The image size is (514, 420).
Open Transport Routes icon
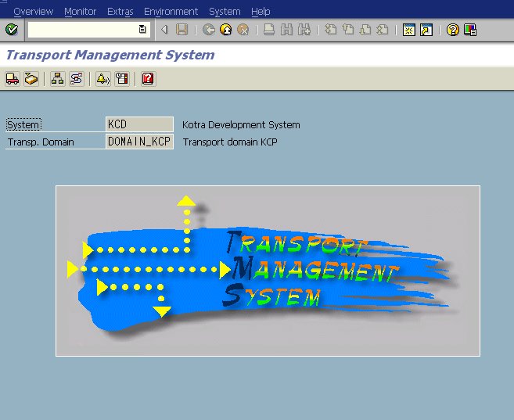pos(77,79)
